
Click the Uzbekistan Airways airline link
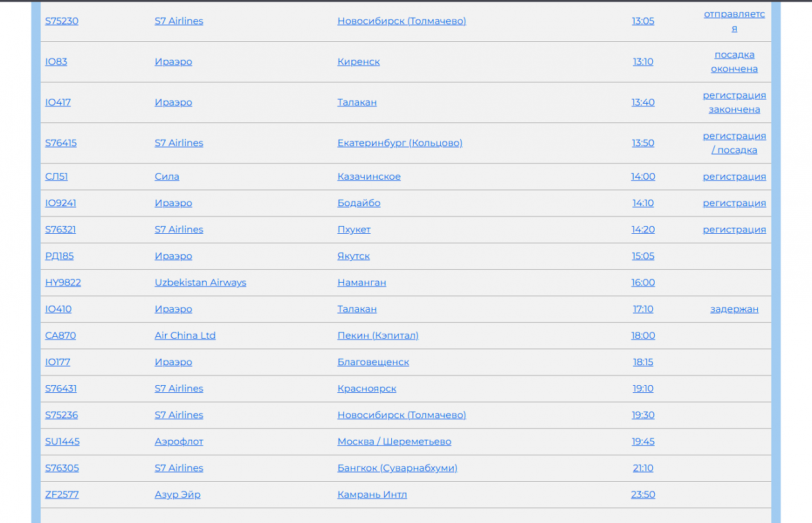click(200, 282)
